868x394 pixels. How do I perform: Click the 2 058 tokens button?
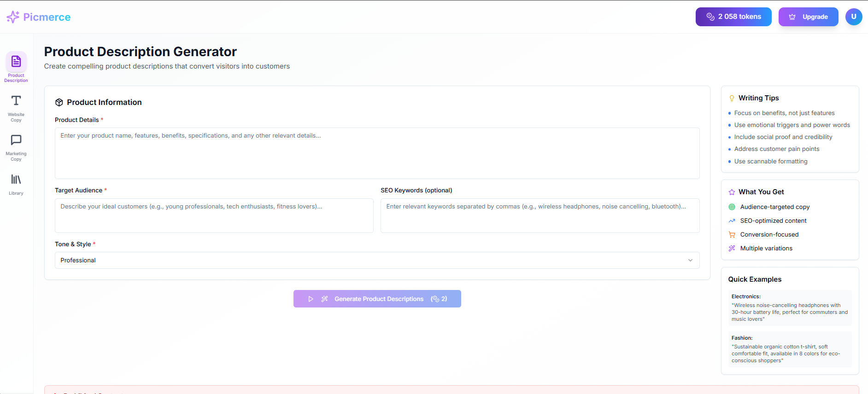click(x=733, y=17)
